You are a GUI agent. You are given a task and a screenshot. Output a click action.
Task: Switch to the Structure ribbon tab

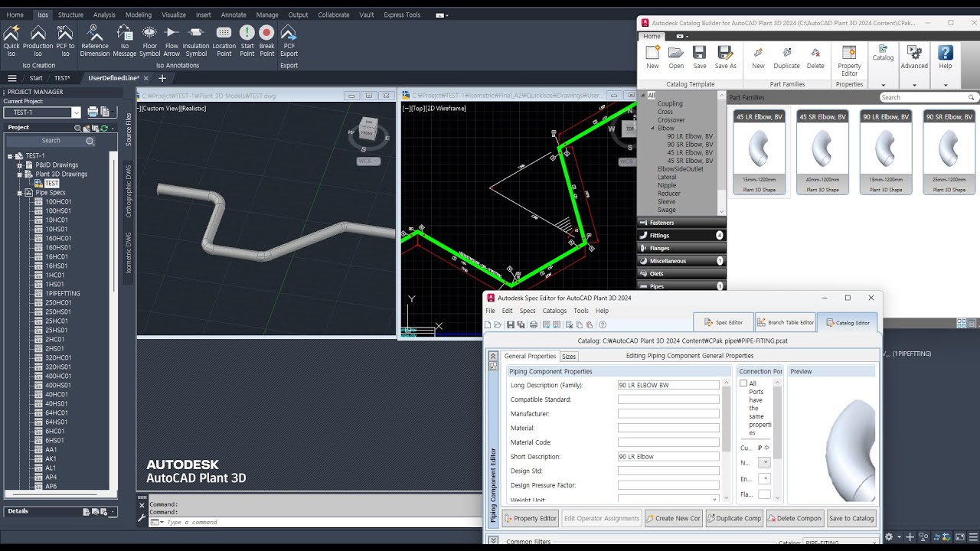70,15
